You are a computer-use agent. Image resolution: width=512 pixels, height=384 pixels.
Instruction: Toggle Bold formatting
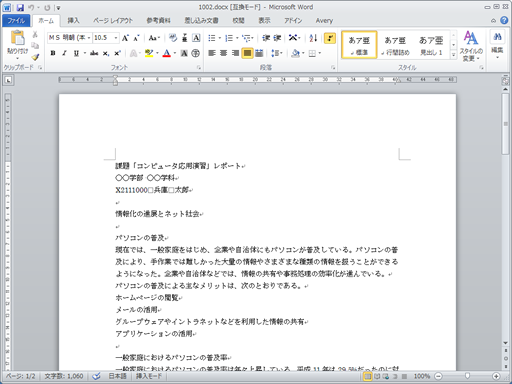coord(53,53)
